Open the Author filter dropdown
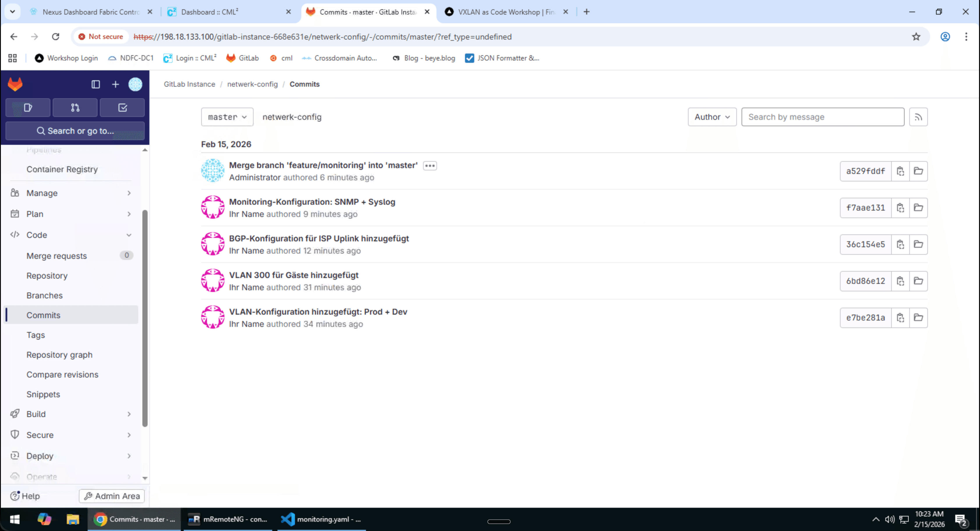Viewport: 980px width, 531px height. [x=711, y=117]
